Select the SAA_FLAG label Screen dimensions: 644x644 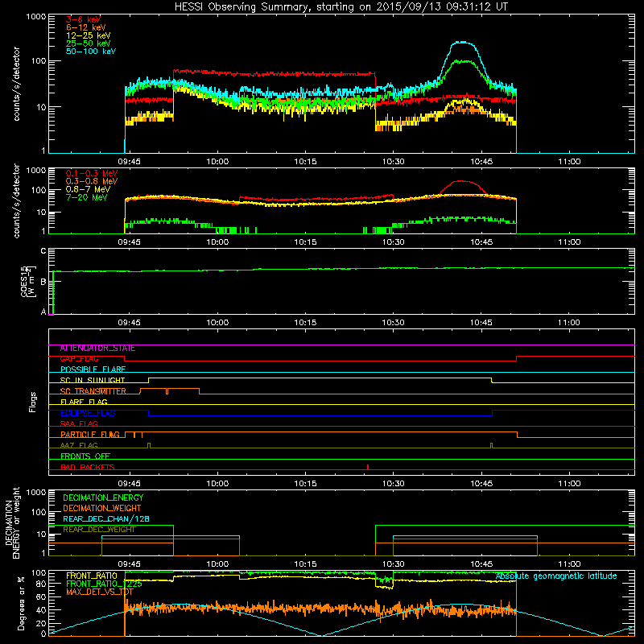point(79,423)
